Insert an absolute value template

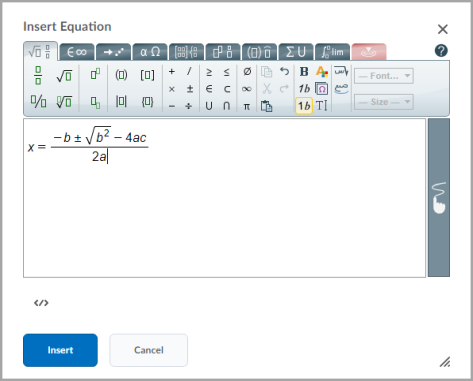121,101
